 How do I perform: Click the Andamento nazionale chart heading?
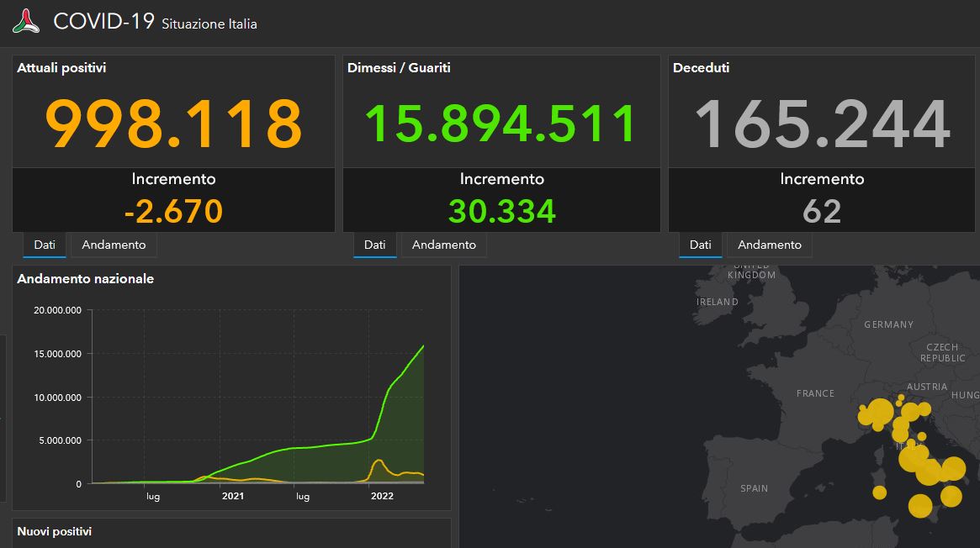86,279
